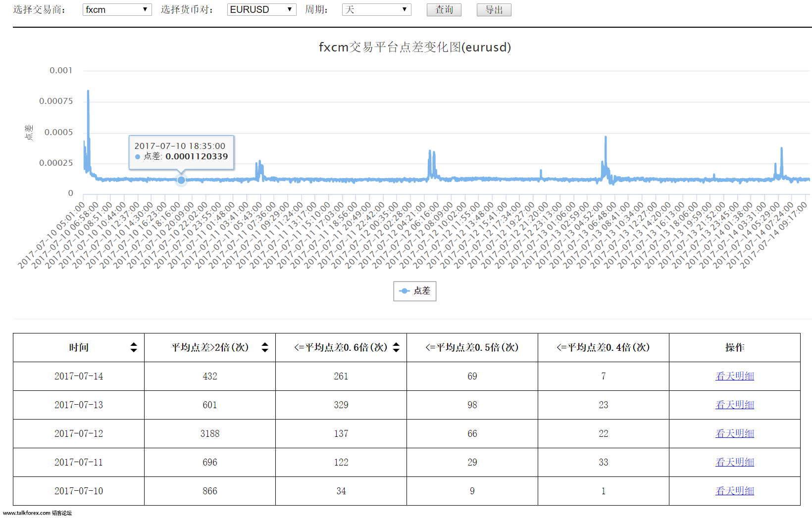Click the <=平均点差0.5倍(次) column header
Viewport: 812px width, 518px height.
pyautogui.click(x=472, y=347)
